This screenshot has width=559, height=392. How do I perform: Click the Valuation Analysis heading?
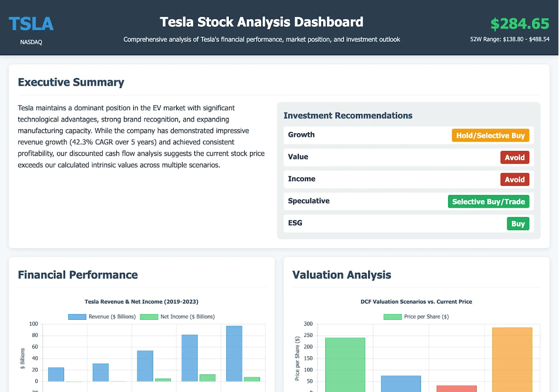[342, 275]
